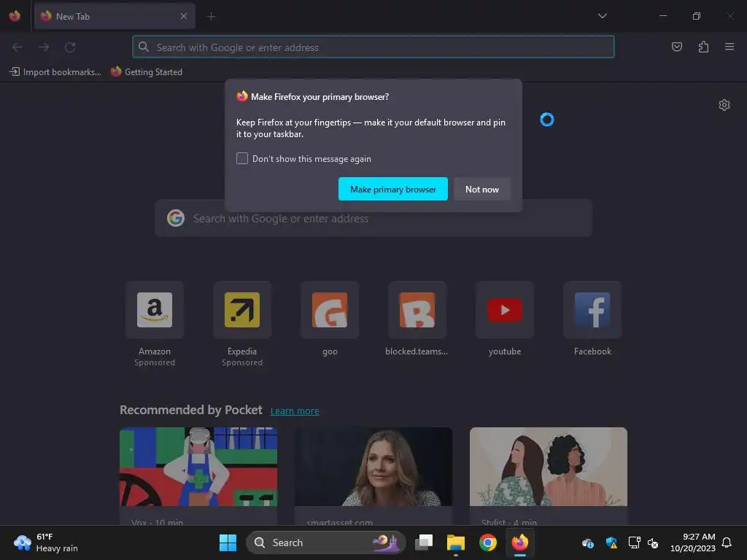747x560 pixels.
Task: Click Make primary browser button
Action: point(393,189)
